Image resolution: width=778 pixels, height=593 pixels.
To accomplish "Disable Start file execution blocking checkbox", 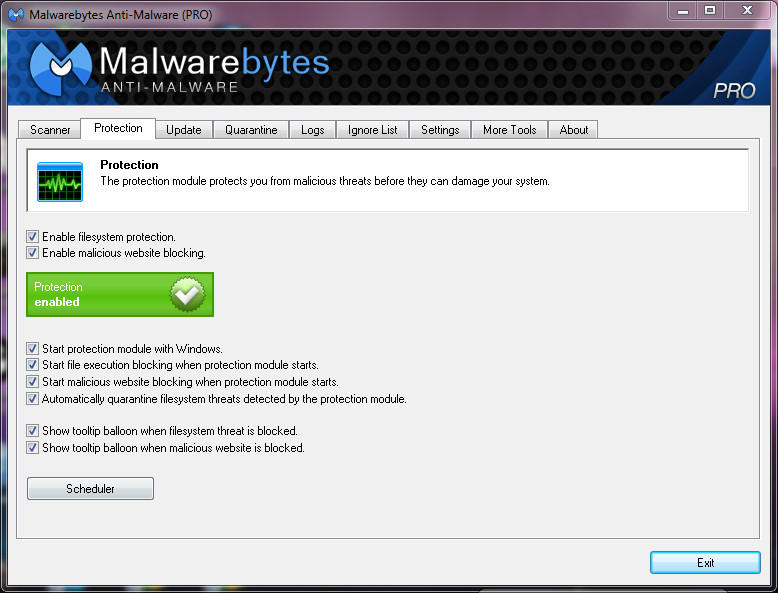I will [32, 365].
